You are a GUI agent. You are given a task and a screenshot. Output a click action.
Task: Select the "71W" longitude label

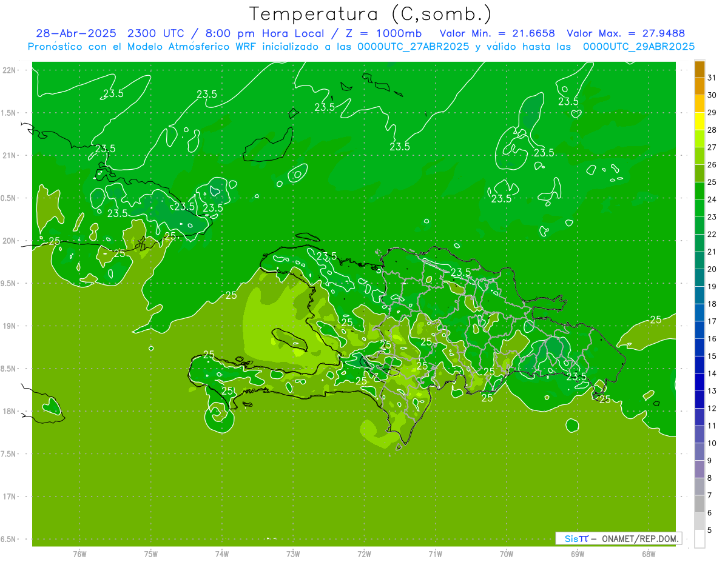pos(435,554)
